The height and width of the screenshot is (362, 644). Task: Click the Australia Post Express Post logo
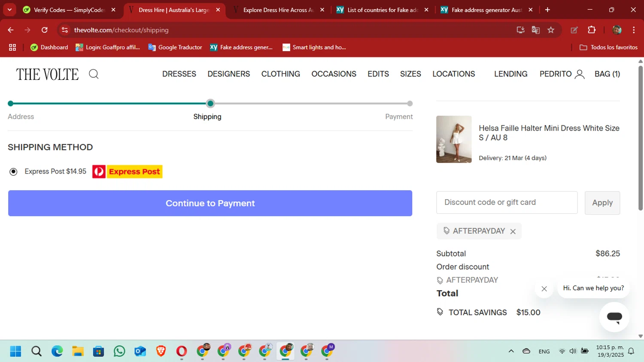pyautogui.click(x=128, y=172)
